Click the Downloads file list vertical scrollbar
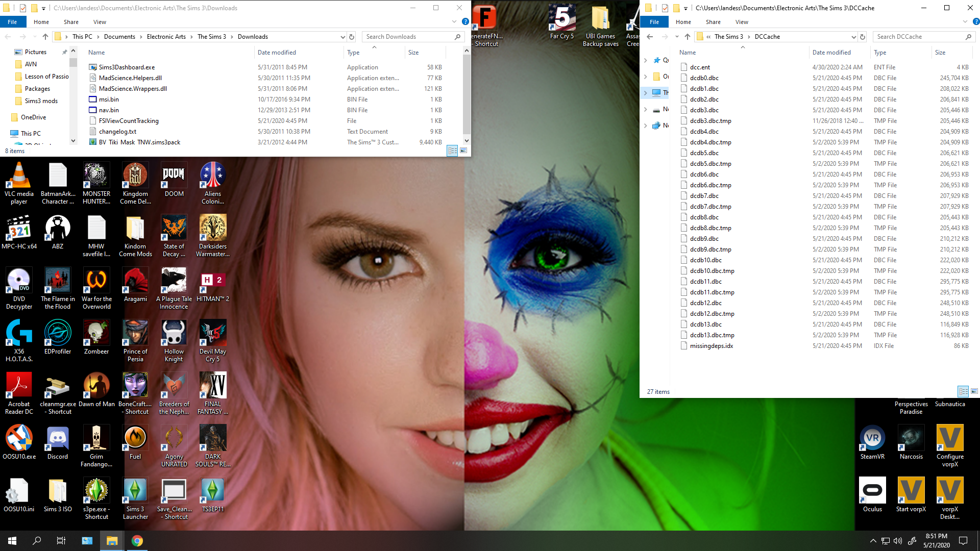 [x=467, y=95]
